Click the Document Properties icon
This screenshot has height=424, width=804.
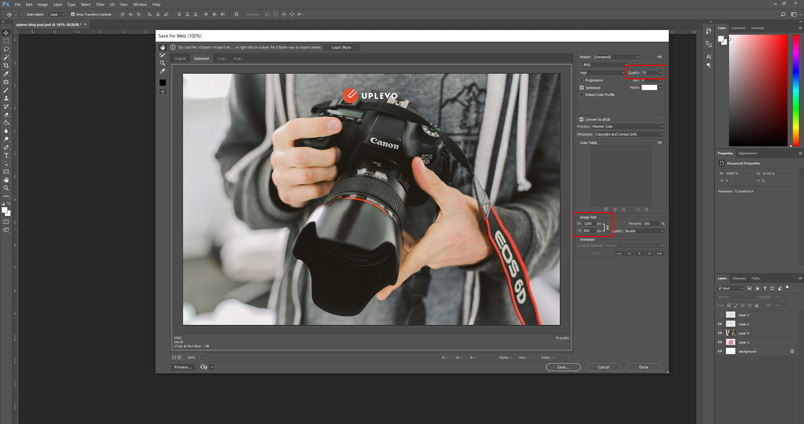coord(721,163)
